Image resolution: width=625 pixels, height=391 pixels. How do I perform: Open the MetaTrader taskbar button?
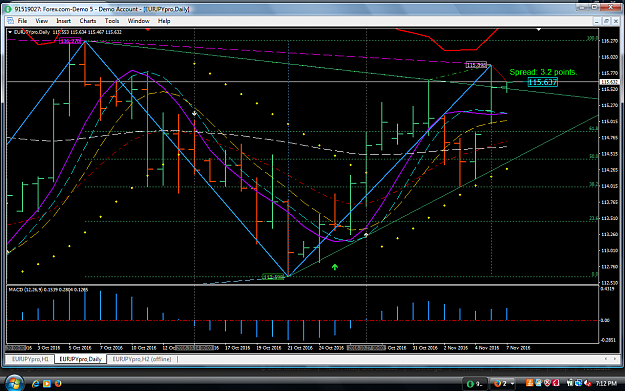[475, 383]
